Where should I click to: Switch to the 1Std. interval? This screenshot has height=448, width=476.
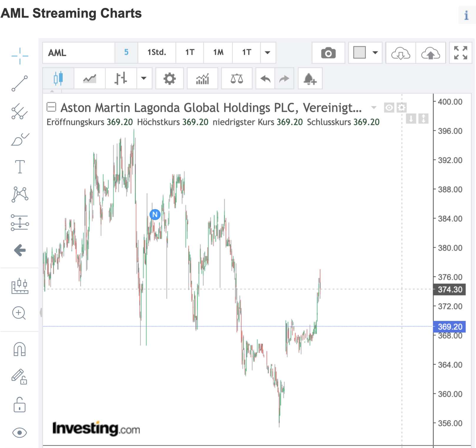point(157,53)
